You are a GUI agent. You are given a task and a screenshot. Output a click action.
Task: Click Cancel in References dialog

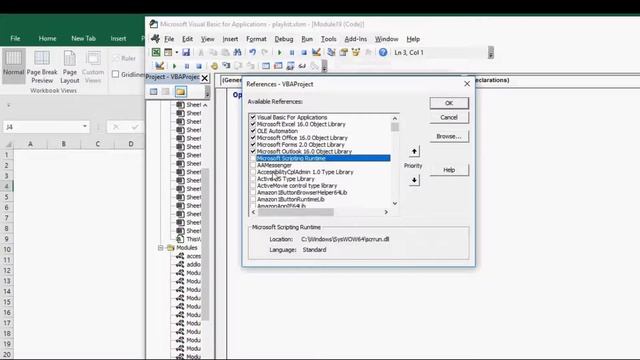(449, 118)
